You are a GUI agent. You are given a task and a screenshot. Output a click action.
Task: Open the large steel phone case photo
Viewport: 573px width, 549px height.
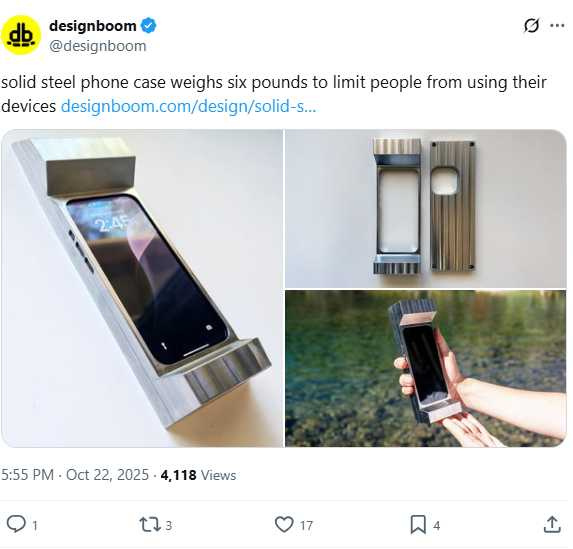point(142,288)
